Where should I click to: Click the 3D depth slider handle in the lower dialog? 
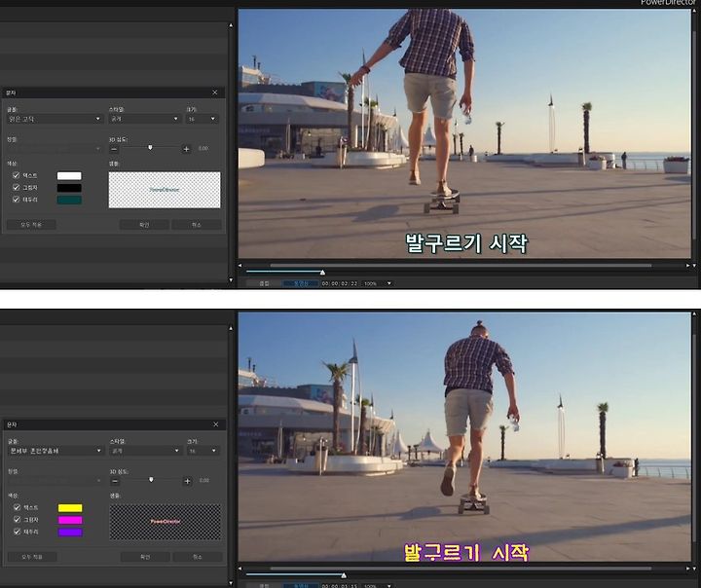pos(151,480)
